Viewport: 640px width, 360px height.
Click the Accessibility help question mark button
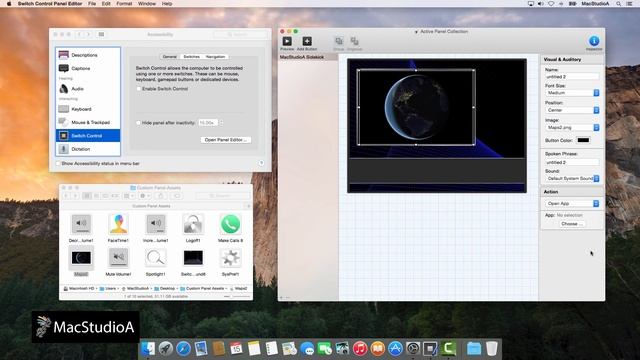(x=261, y=163)
